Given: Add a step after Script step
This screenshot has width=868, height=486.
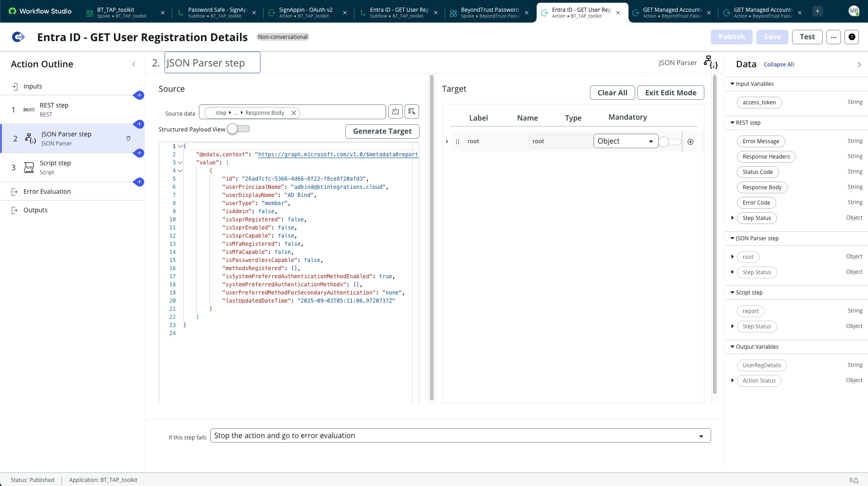Looking at the screenshot, I should coord(139,182).
